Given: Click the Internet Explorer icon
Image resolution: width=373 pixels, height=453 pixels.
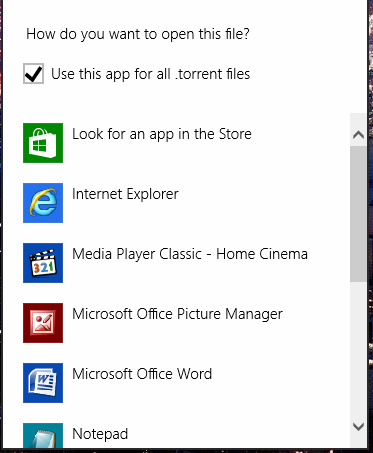Looking at the screenshot, I should 43,203.
